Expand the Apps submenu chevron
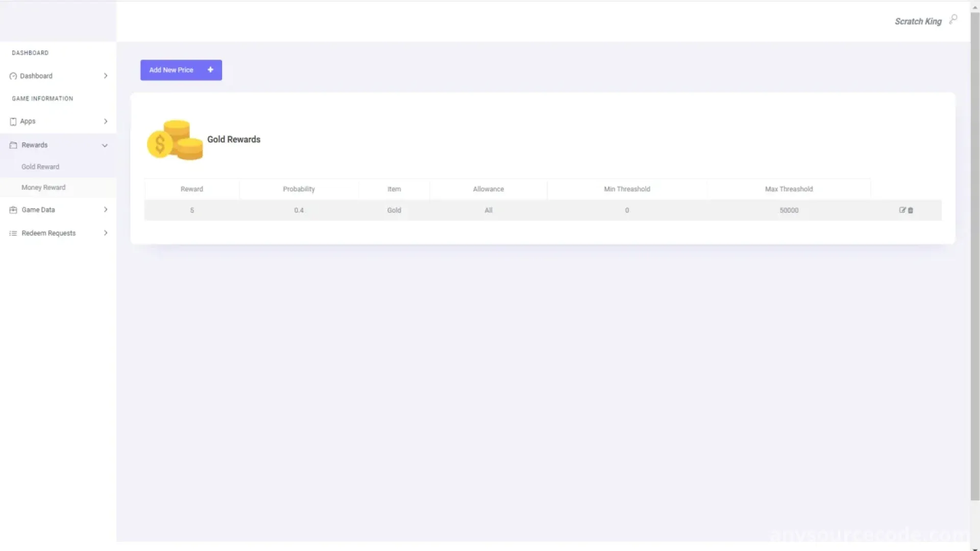 coord(106,121)
